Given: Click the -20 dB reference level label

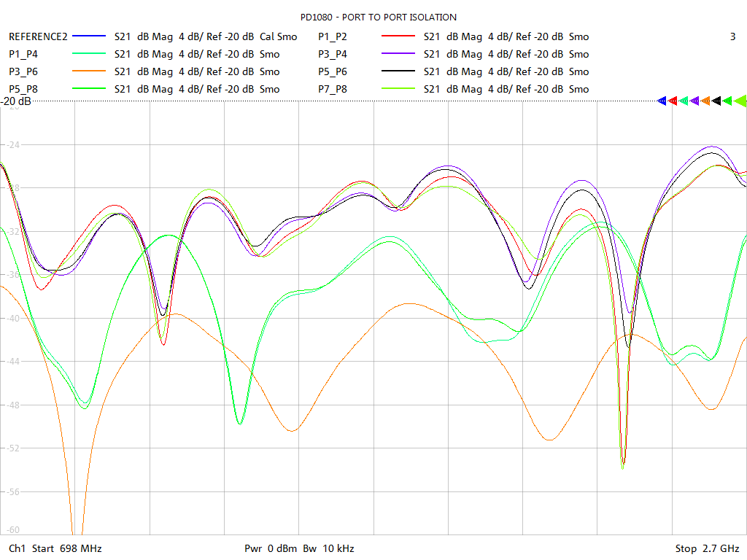Looking at the screenshot, I should [x=15, y=102].
